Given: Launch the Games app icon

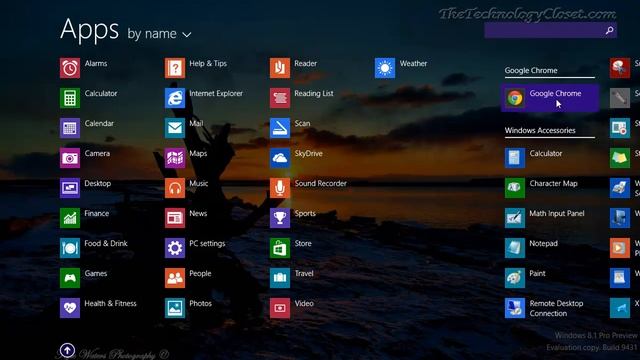Looking at the screenshot, I should (x=70, y=278).
